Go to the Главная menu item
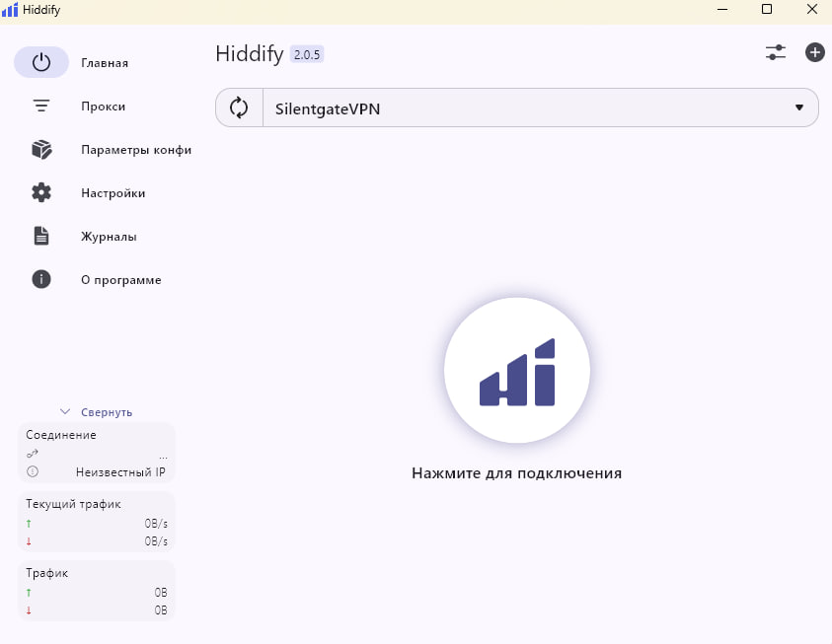 (x=105, y=63)
